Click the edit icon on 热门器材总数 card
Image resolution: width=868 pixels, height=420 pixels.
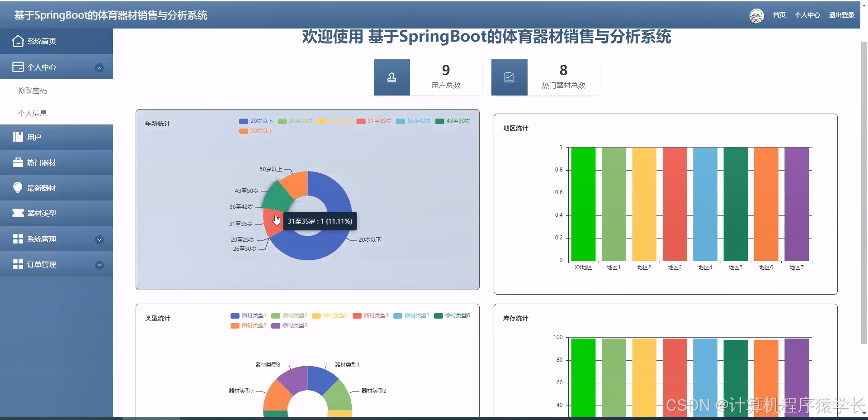pos(509,77)
